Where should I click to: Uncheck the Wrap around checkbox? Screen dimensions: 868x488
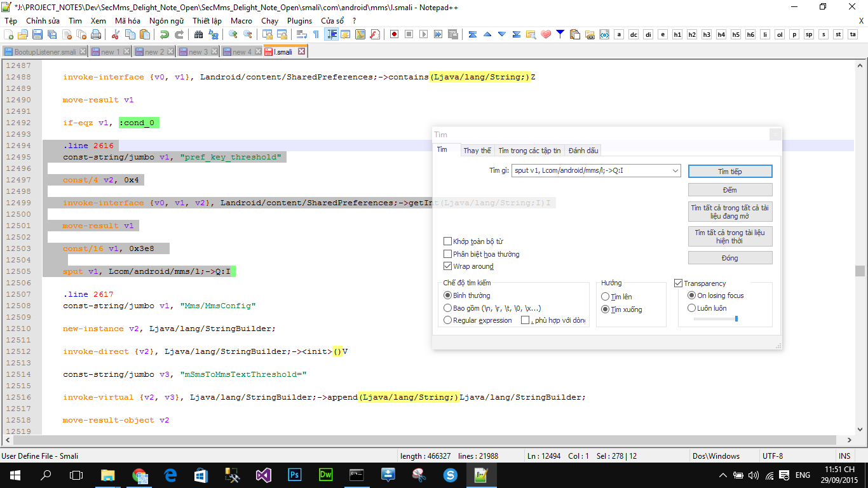448,266
